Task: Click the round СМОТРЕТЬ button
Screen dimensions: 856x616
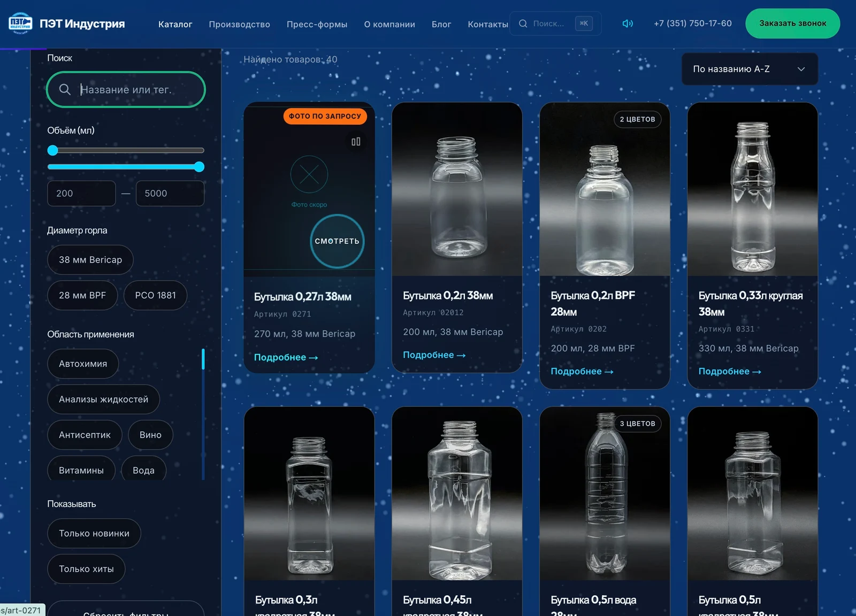Action: point(337,241)
